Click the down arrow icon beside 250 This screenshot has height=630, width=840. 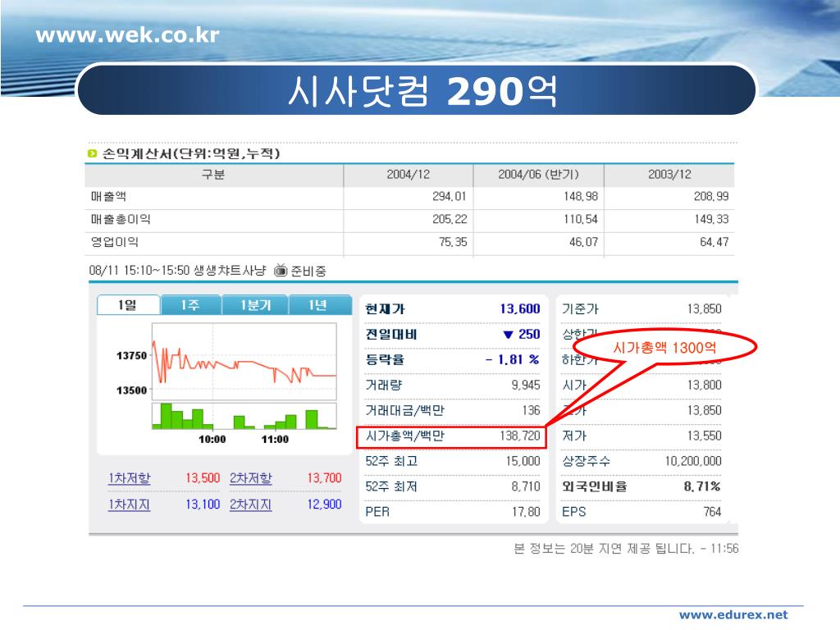point(508,335)
